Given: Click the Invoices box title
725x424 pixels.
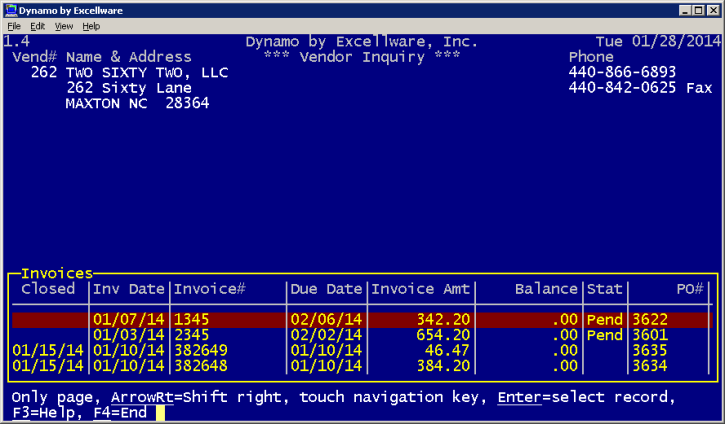Looking at the screenshot, I should tap(57, 273).
